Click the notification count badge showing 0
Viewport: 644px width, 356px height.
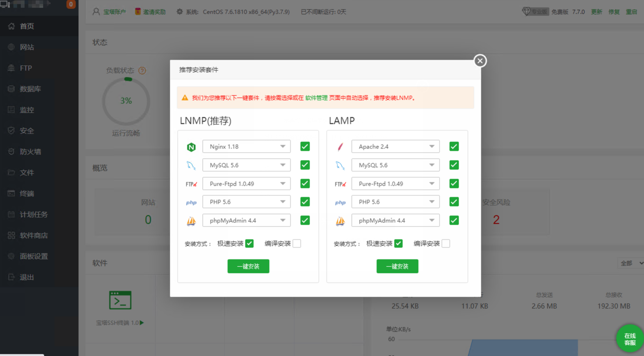pos(71,4)
